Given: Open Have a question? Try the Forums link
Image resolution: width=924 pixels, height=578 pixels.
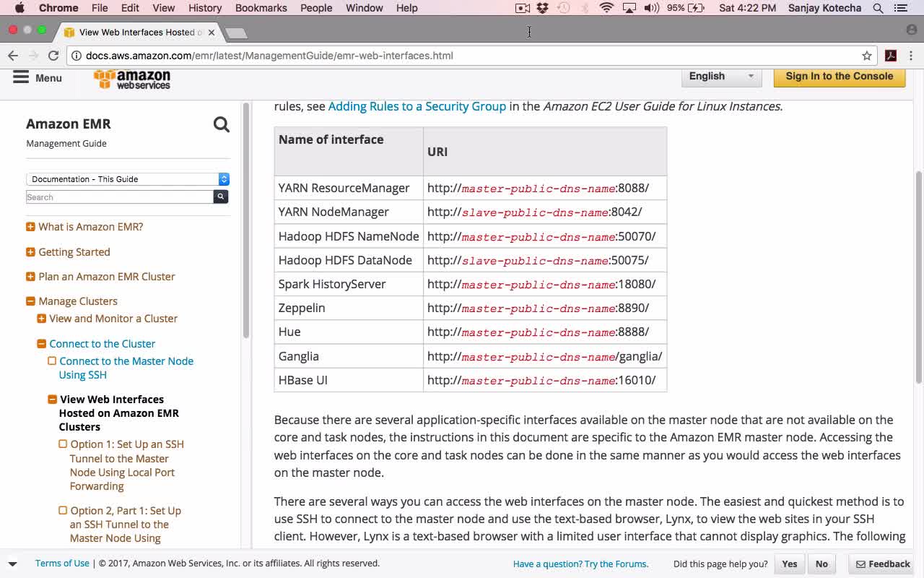Looking at the screenshot, I should [x=580, y=564].
